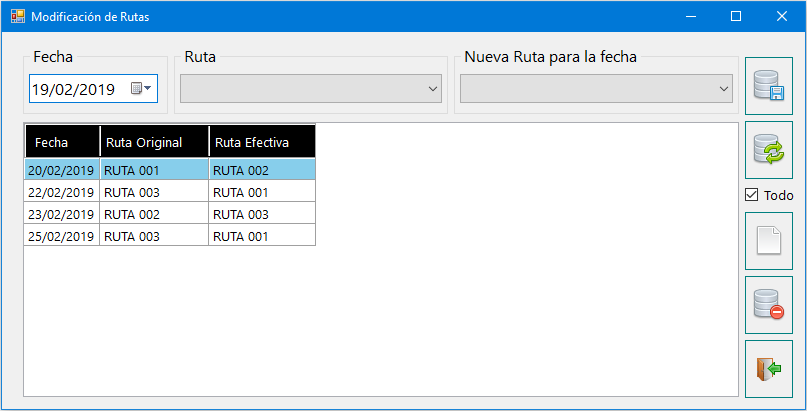This screenshot has height=411, width=807.
Task: Click the app icon in the title bar
Action: [x=17, y=16]
